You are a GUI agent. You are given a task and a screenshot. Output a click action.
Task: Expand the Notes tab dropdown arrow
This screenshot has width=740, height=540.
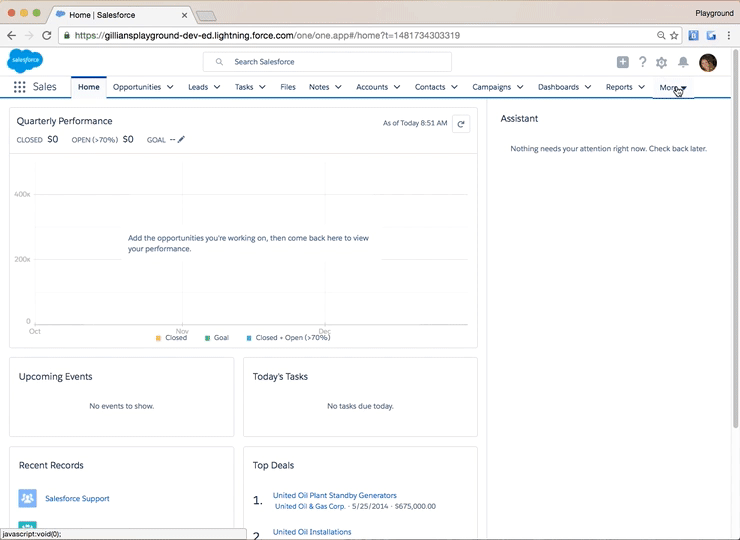(338, 87)
